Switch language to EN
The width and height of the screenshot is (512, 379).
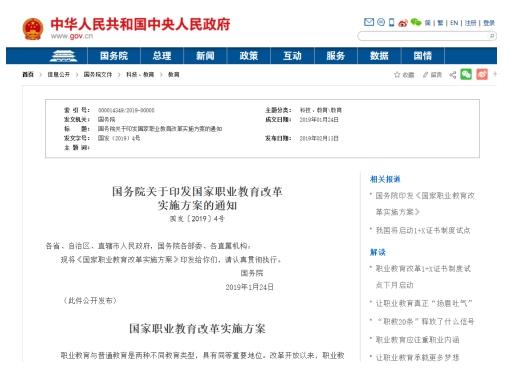click(454, 23)
